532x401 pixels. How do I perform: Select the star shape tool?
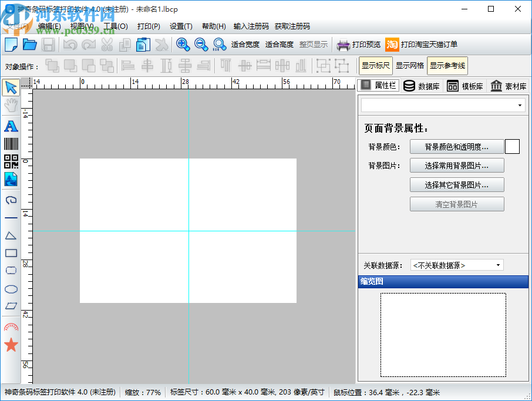click(11, 345)
